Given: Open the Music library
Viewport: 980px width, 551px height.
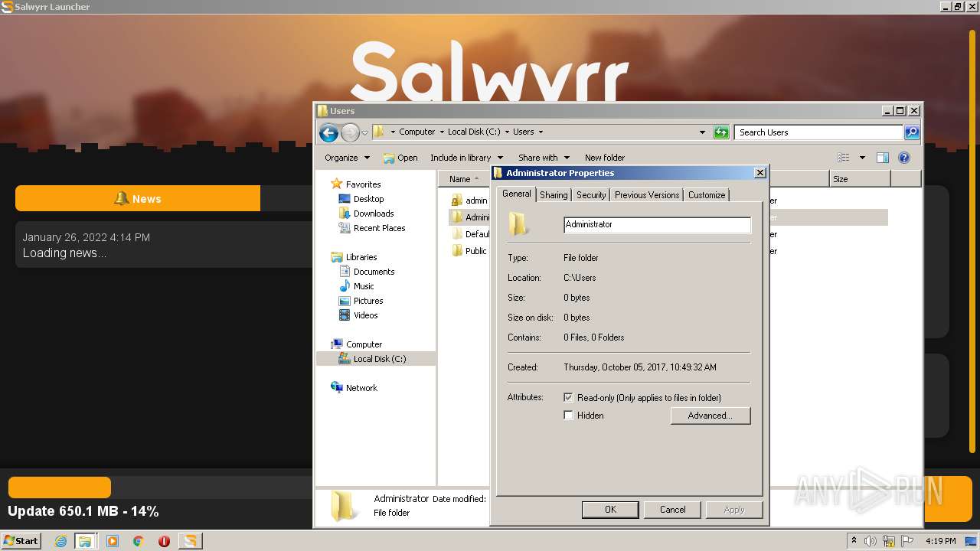Looking at the screenshot, I should (x=364, y=286).
